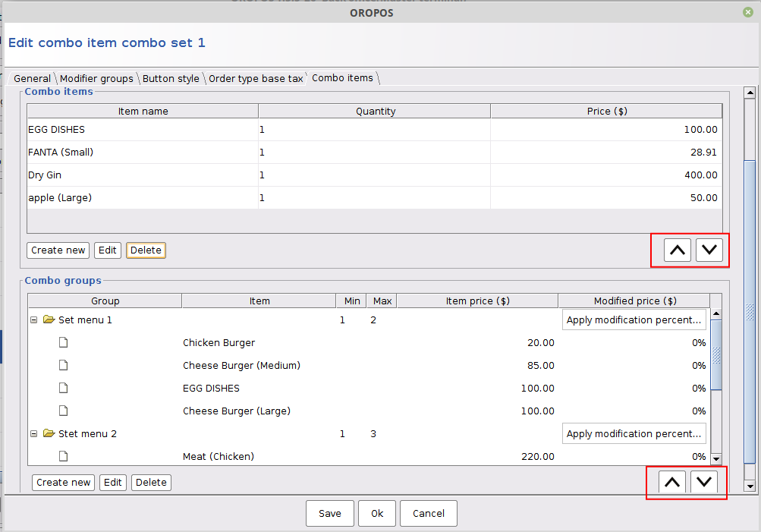This screenshot has height=532, width=761.
Task: Switch to the General tab
Action: pyautogui.click(x=32, y=79)
